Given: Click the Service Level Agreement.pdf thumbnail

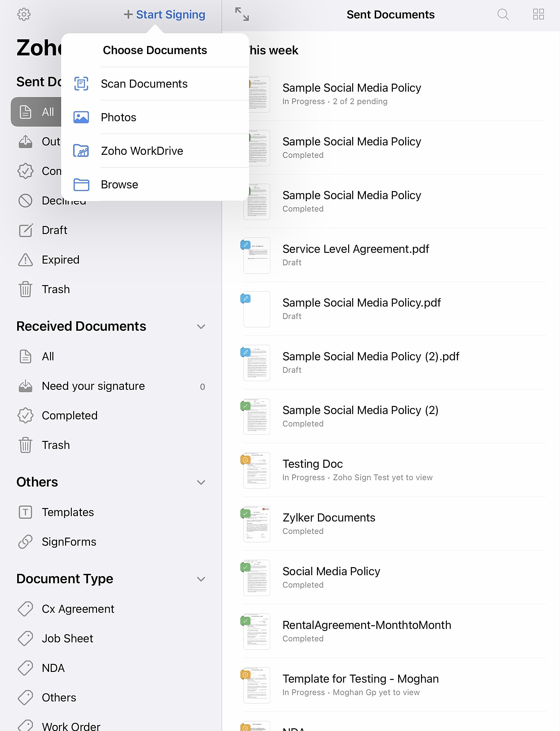Looking at the screenshot, I should [257, 256].
